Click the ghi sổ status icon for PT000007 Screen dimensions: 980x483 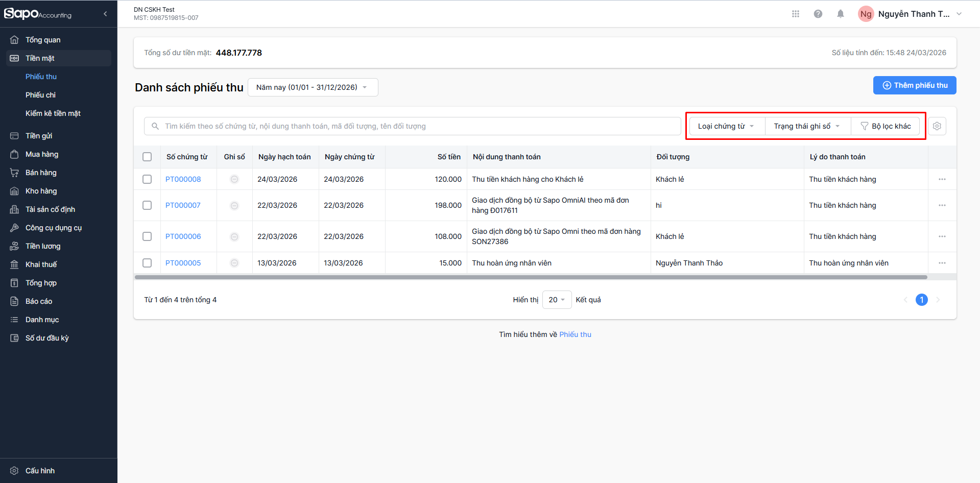[x=234, y=205]
